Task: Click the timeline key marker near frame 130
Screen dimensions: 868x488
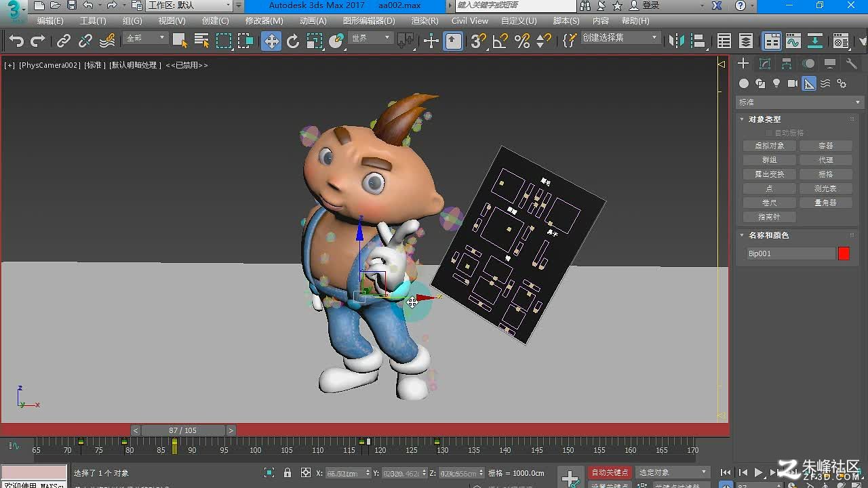Action: 437,442
